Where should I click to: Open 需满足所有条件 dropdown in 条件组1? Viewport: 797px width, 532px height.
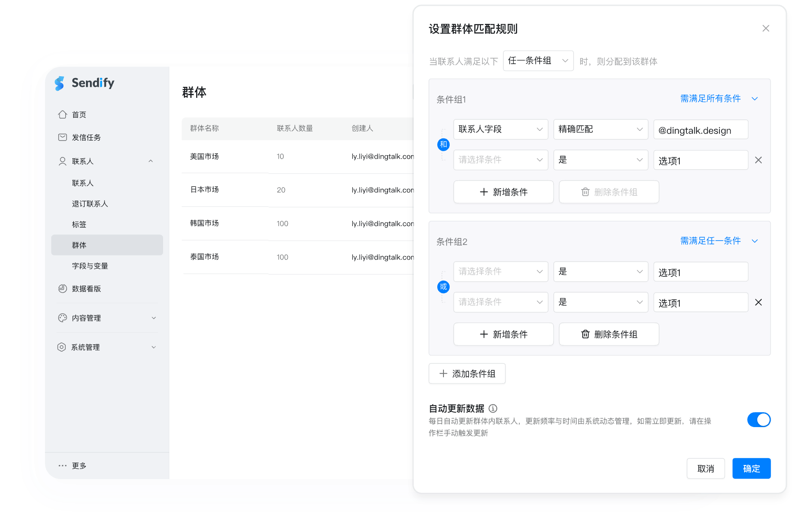719,99
